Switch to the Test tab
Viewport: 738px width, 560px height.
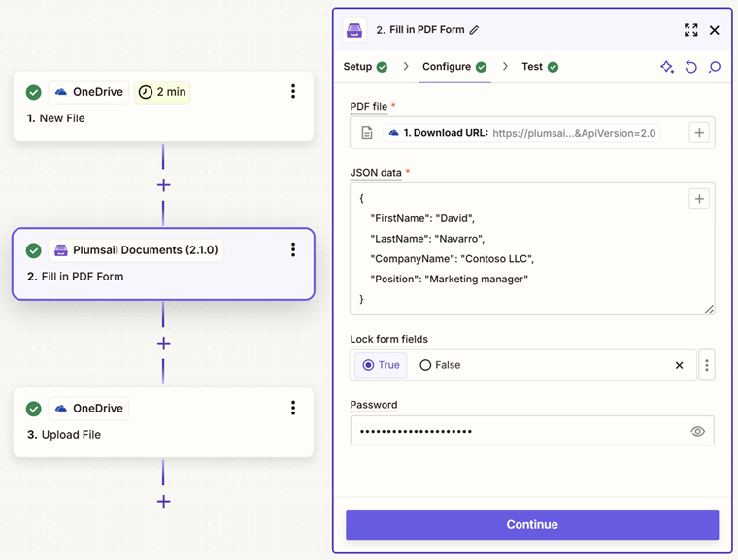(x=540, y=67)
